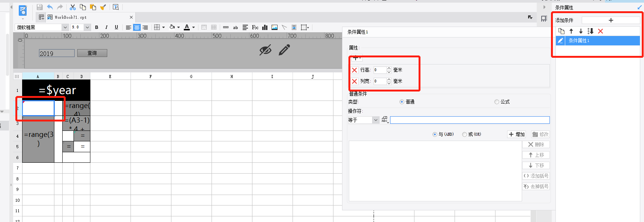This screenshot has height=222, width=644.
Task: Activate the format painter brush
Action: [x=103, y=7]
